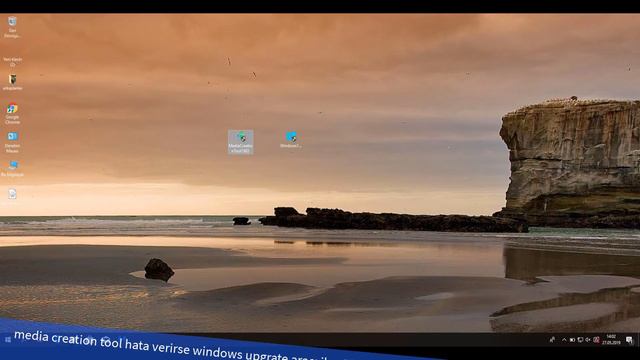Open the network status tray icon
This screenshot has height=360, width=640.
point(580,340)
